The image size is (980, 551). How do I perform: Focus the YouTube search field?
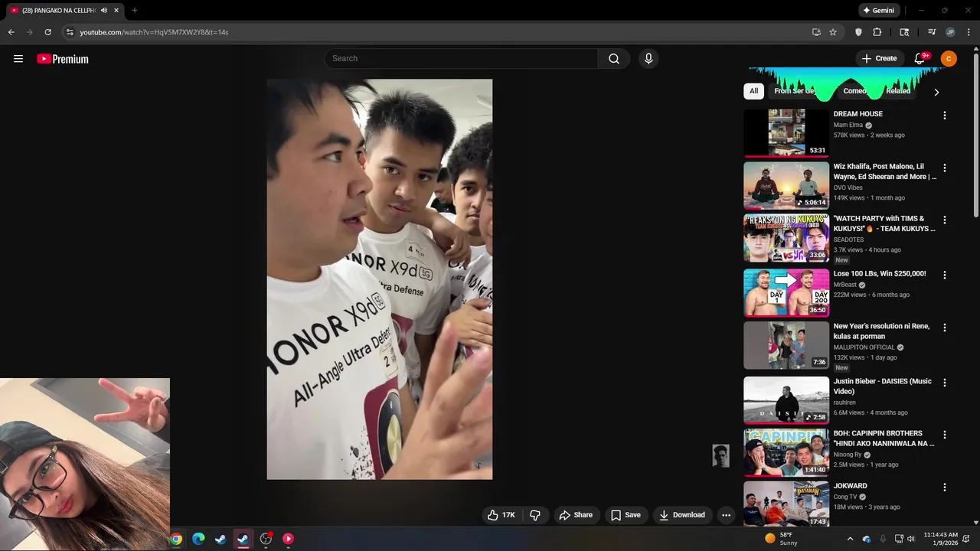point(461,59)
